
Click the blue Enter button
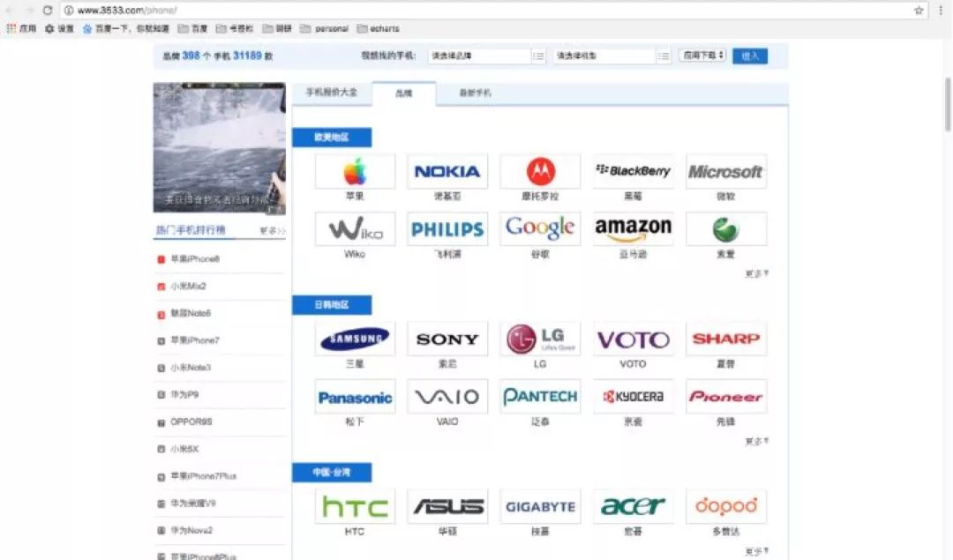(750, 56)
